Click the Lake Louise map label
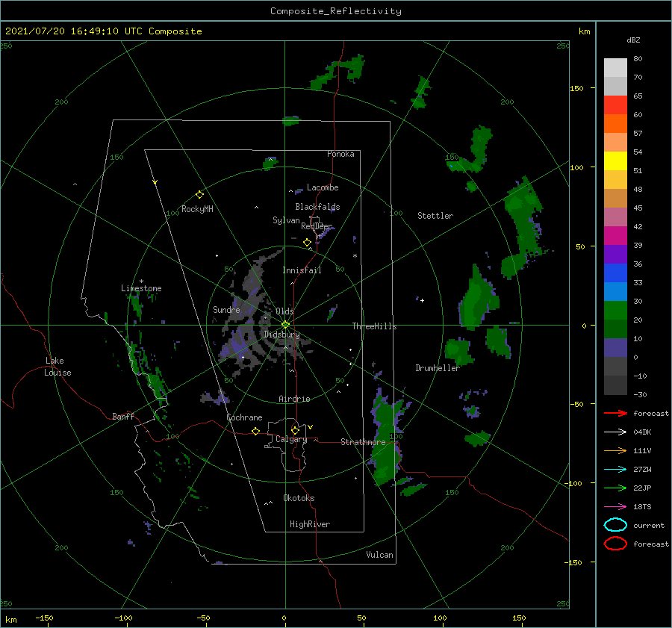Viewport: 672px width, 628px height. point(57,367)
